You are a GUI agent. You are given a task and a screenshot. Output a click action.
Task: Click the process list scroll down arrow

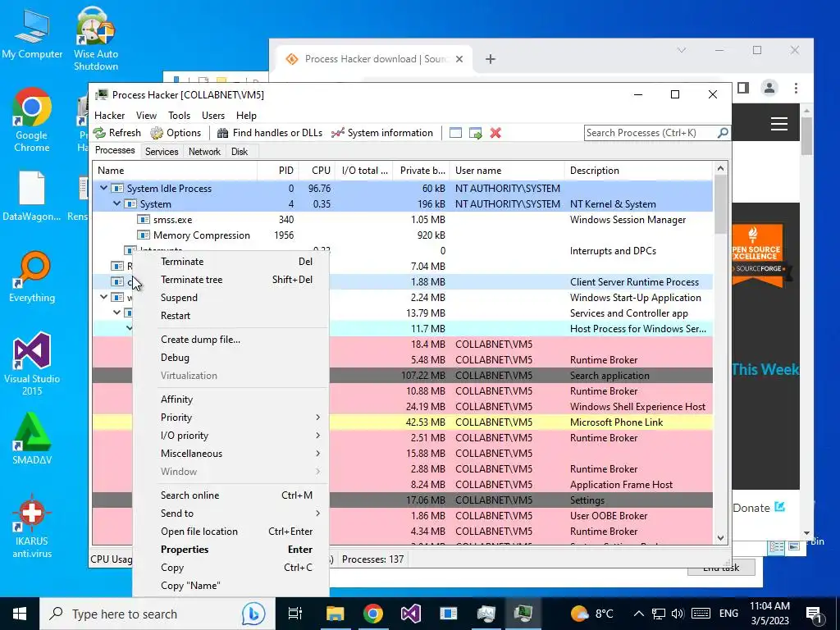(x=720, y=537)
